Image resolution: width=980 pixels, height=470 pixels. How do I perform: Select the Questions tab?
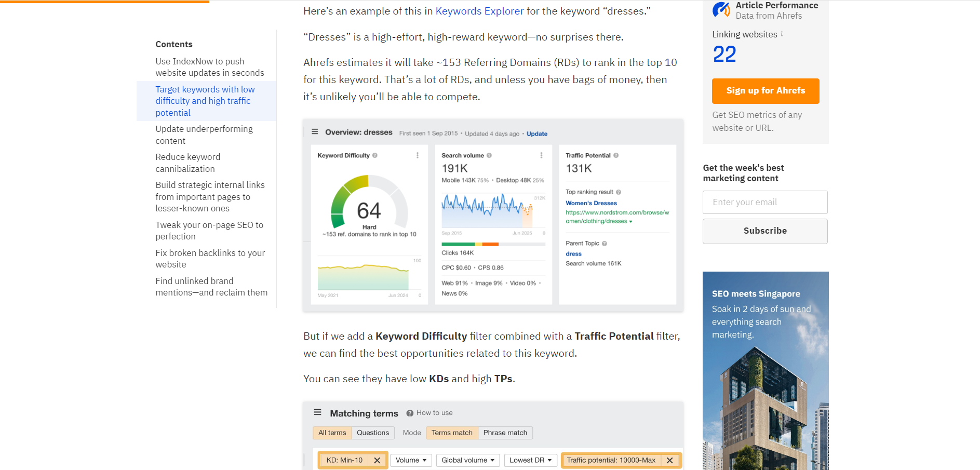[x=373, y=433]
